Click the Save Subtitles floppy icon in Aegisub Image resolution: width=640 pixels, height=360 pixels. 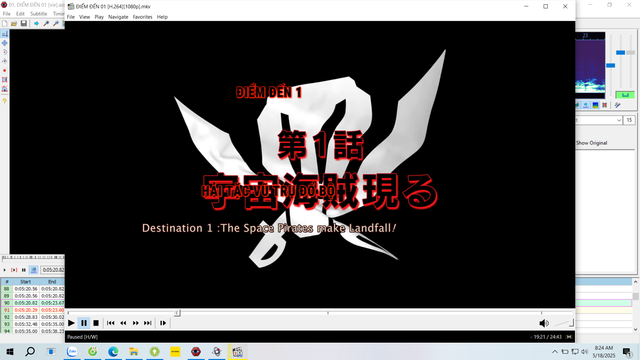click(x=24, y=24)
